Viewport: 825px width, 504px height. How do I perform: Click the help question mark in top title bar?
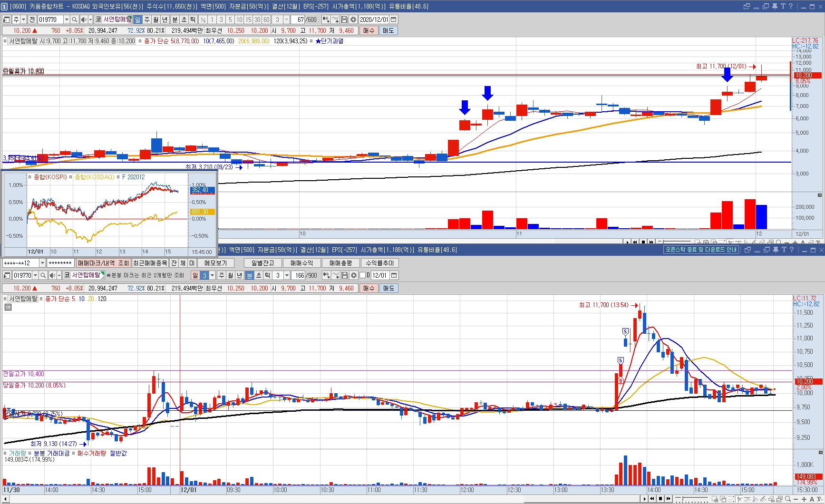791,6
